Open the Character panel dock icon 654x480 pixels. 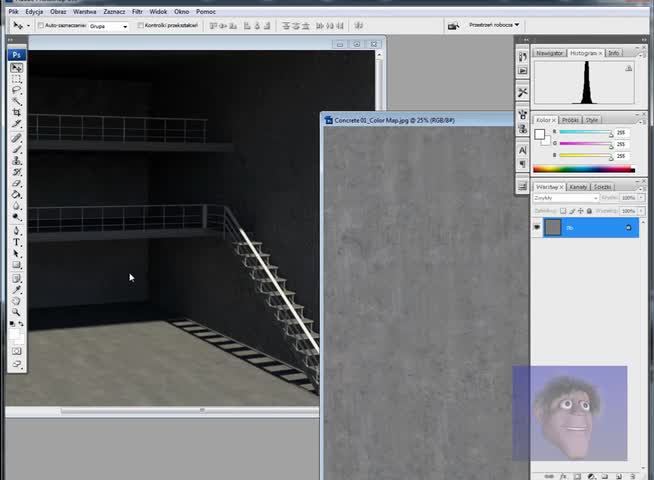point(523,150)
